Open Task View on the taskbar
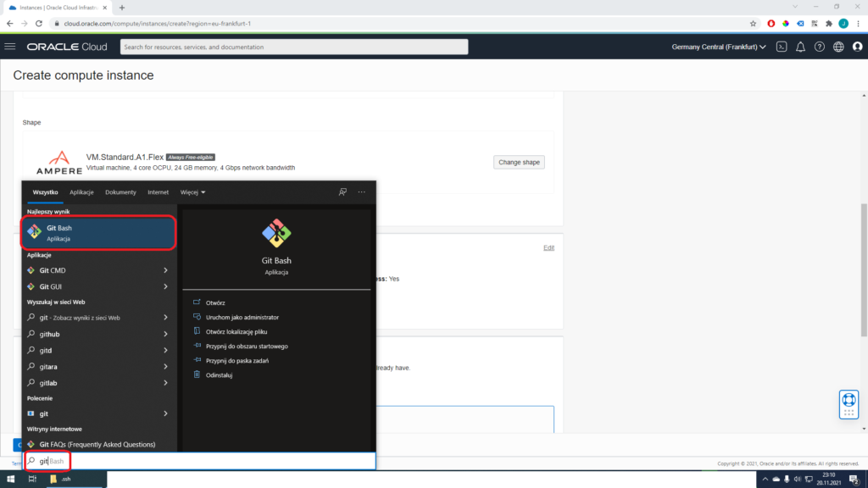Image resolution: width=868 pixels, height=488 pixels. click(32, 480)
